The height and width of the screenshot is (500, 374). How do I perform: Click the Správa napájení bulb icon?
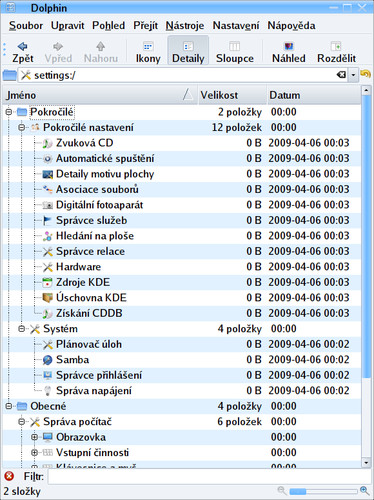[48, 391]
